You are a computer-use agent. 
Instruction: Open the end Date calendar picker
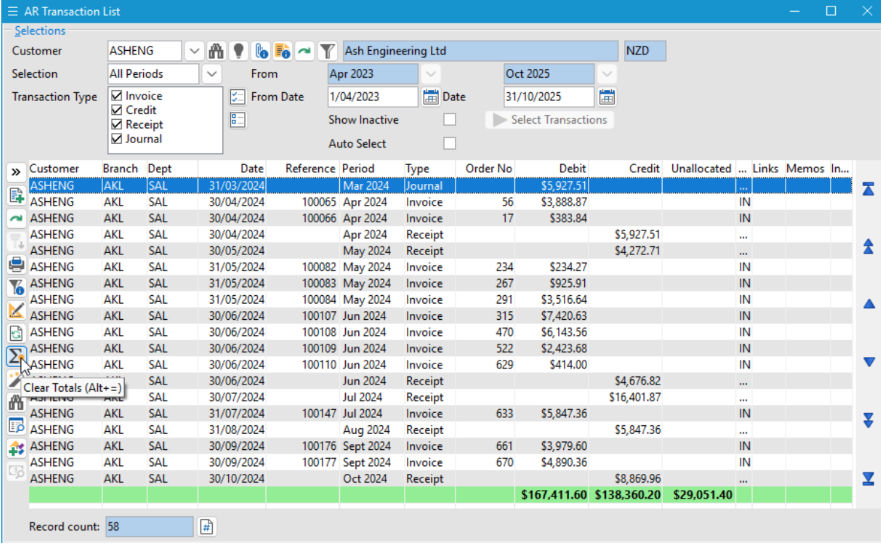pyautogui.click(x=607, y=97)
